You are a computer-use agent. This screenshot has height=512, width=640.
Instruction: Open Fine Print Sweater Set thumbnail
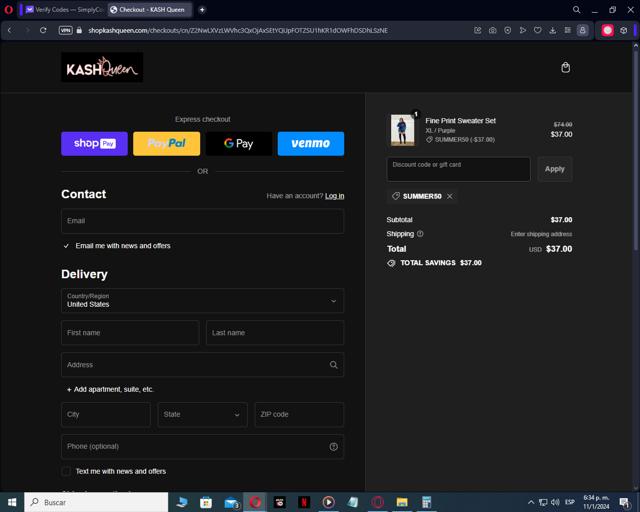(402, 130)
